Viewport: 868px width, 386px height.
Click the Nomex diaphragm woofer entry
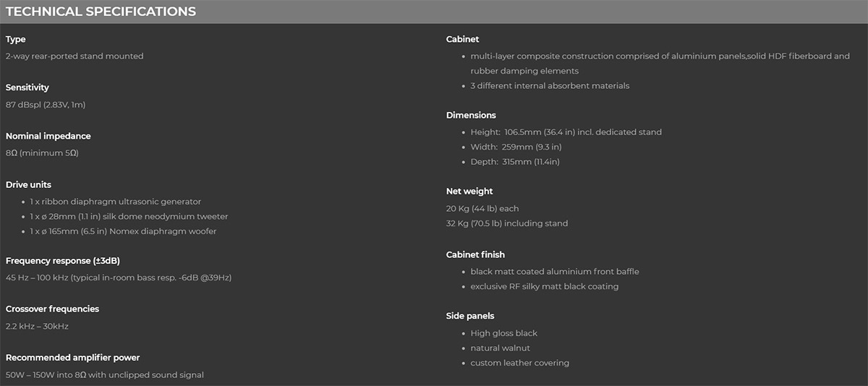123,231
